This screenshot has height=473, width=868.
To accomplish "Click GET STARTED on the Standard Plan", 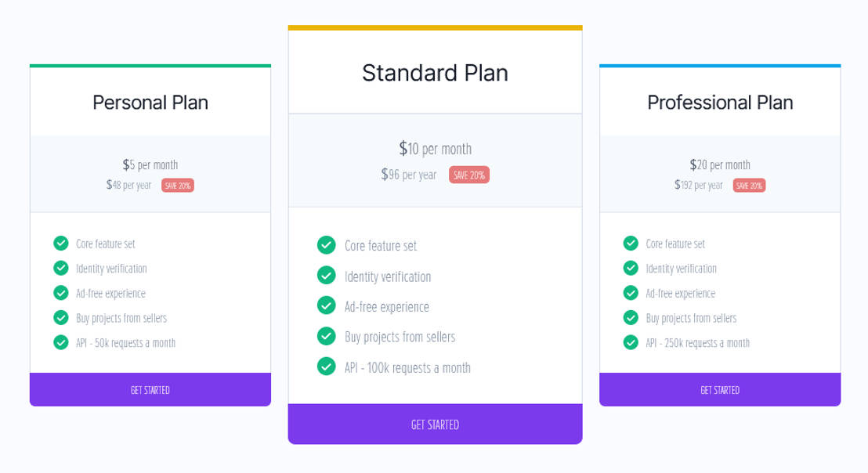I will (x=435, y=424).
